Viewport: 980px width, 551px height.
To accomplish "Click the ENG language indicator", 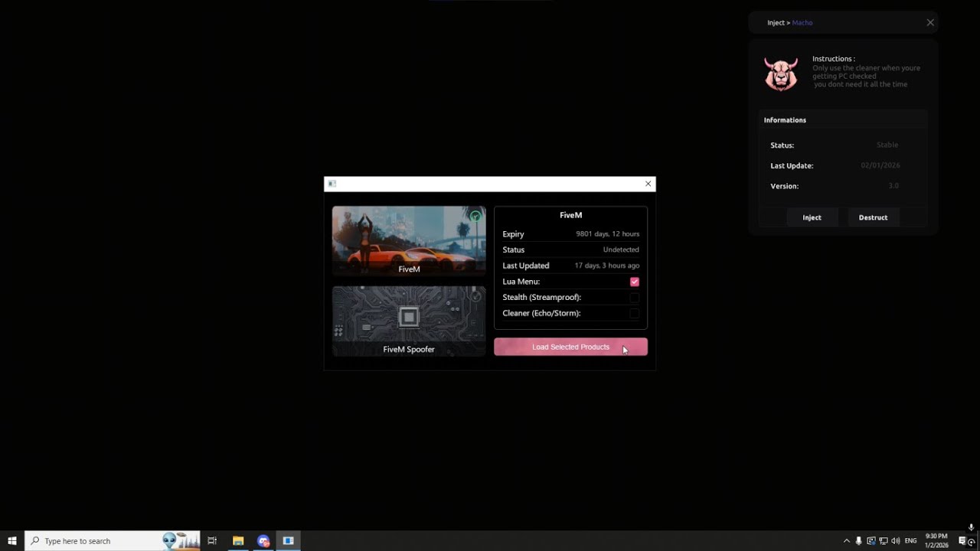I will coord(910,541).
